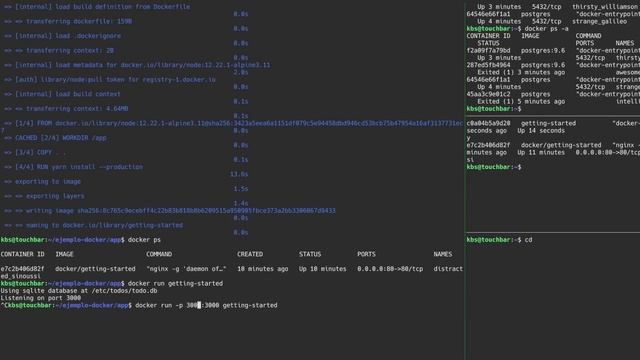This screenshot has width=640, height=360.
Task: Click the '[auth] library/node:pull token' line
Action: point(110,80)
